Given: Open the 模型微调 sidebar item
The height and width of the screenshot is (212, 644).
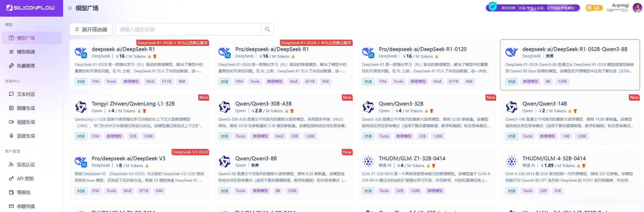Looking at the screenshot, I should coord(32,52).
